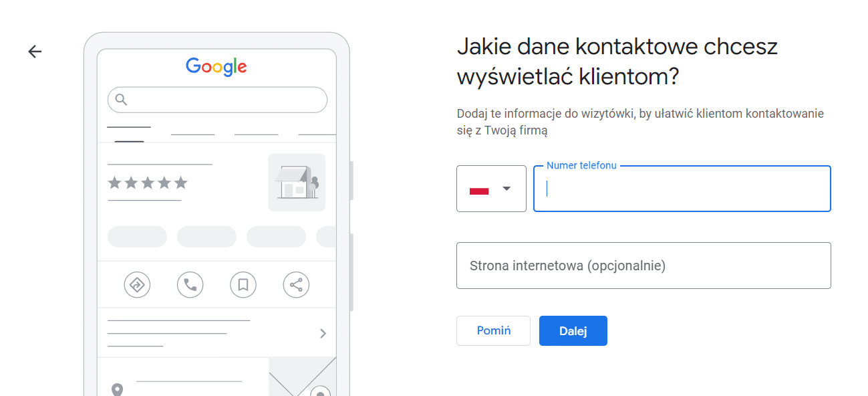Focus the Numer telefonu field
The width and height of the screenshot is (868, 396).
pyautogui.click(x=682, y=189)
